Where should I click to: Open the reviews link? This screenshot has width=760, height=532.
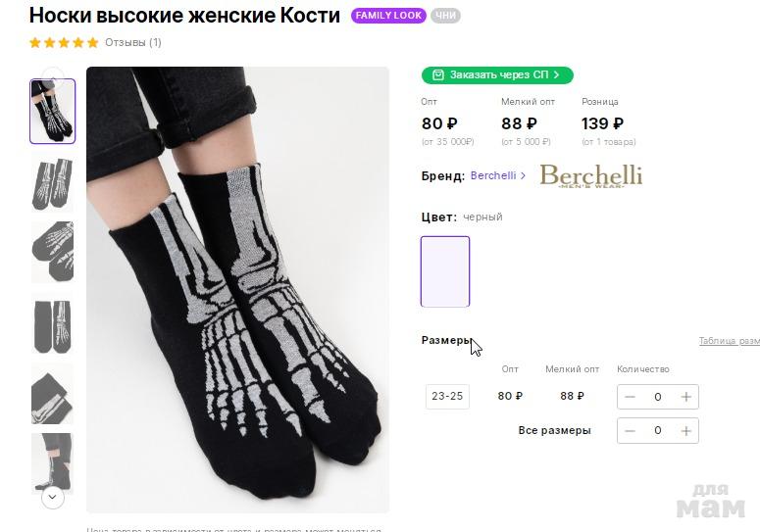(133, 43)
